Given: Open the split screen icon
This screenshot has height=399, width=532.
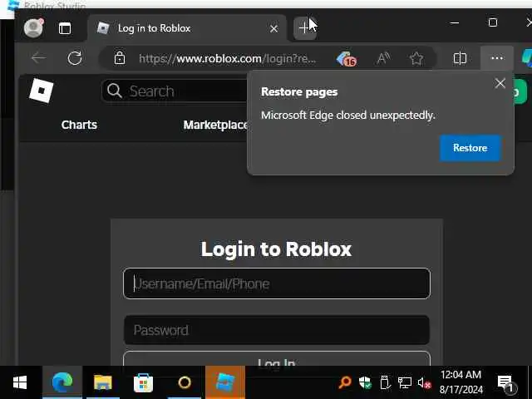Looking at the screenshot, I should 460,58.
